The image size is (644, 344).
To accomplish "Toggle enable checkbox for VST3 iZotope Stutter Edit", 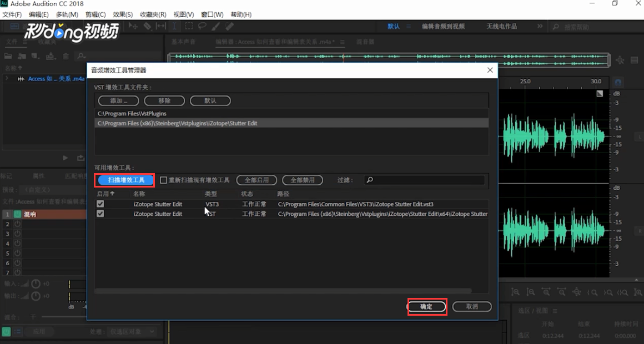I will pos(100,204).
